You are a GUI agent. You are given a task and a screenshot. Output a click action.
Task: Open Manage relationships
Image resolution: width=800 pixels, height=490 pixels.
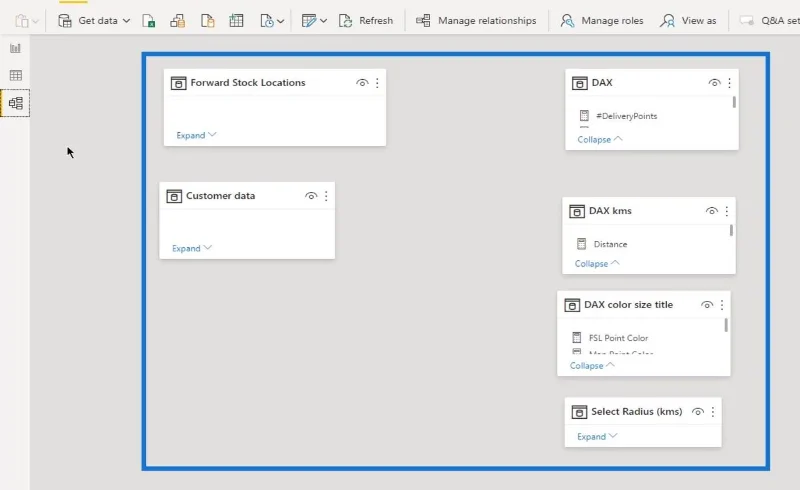tap(476, 20)
